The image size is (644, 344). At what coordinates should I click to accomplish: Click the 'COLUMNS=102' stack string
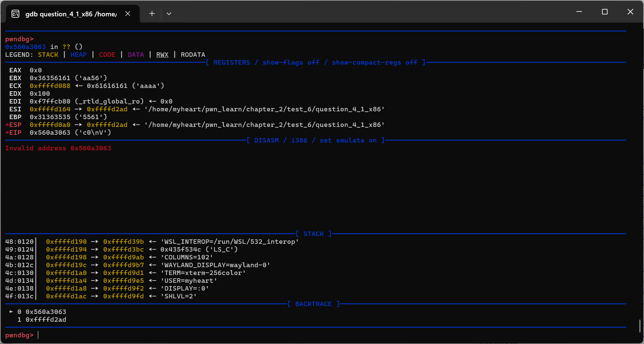187,257
